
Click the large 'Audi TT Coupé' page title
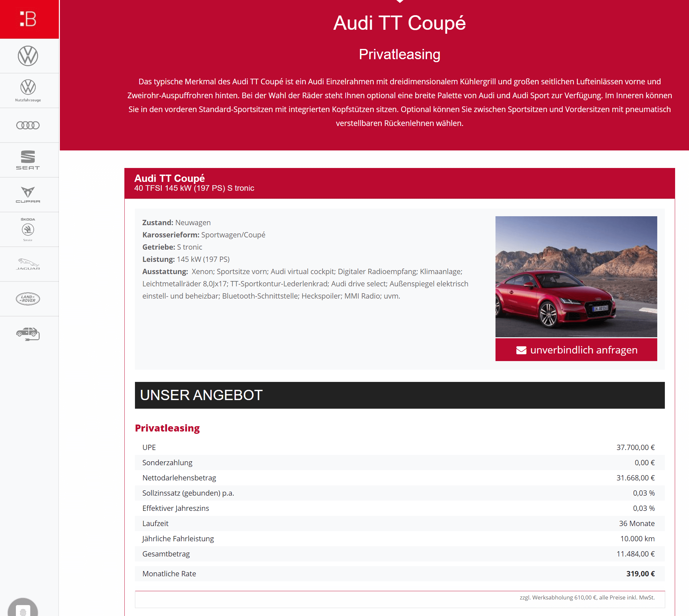(x=399, y=23)
